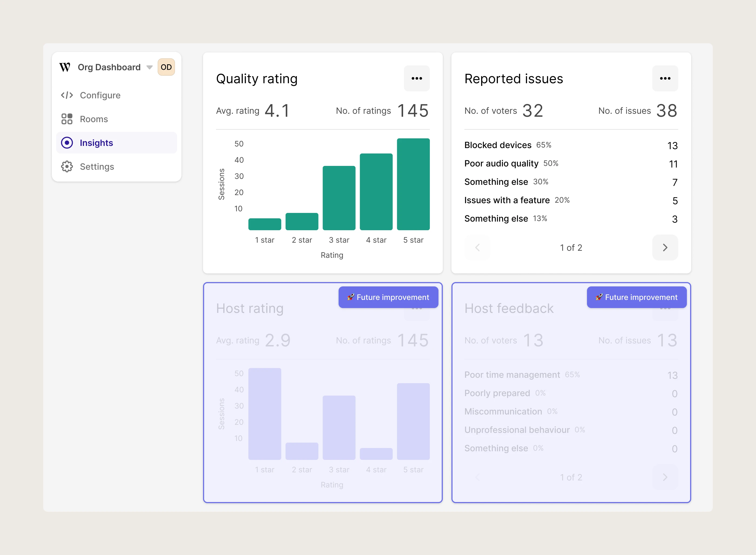This screenshot has width=756, height=555.
Task: Click the 5 star bar in Quality rating
Action: (413, 184)
